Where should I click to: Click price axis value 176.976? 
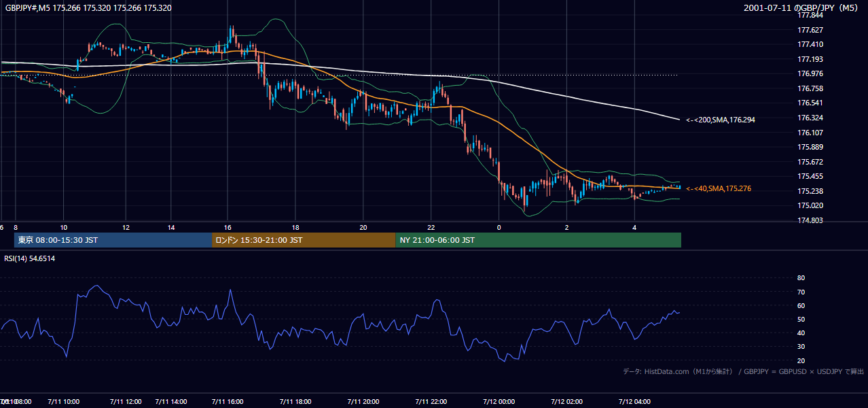pyautogui.click(x=811, y=73)
